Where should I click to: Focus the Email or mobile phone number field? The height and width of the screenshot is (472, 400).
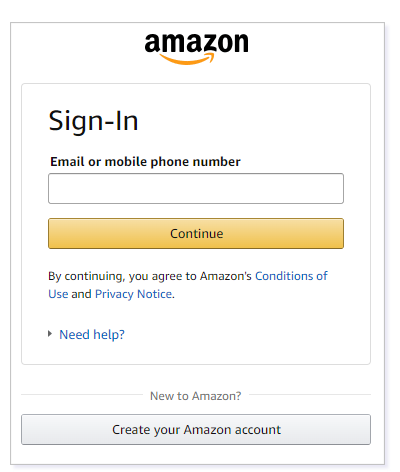[x=196, y=188]
